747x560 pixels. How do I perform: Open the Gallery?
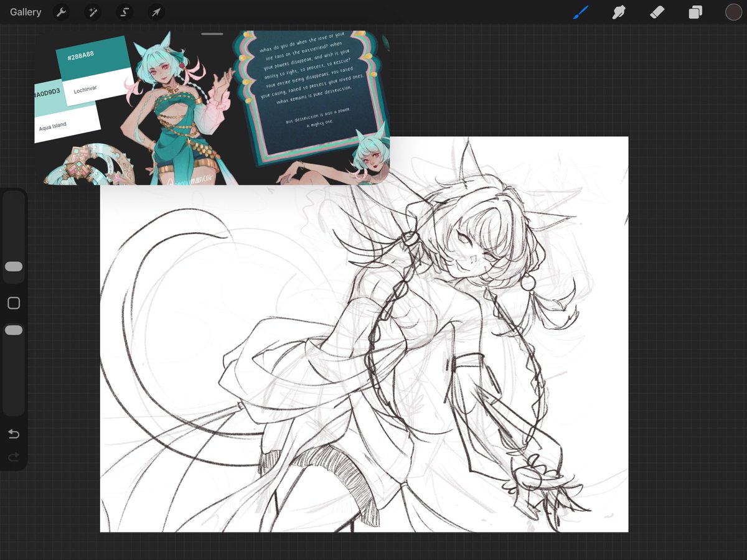[x=26, y=12]
